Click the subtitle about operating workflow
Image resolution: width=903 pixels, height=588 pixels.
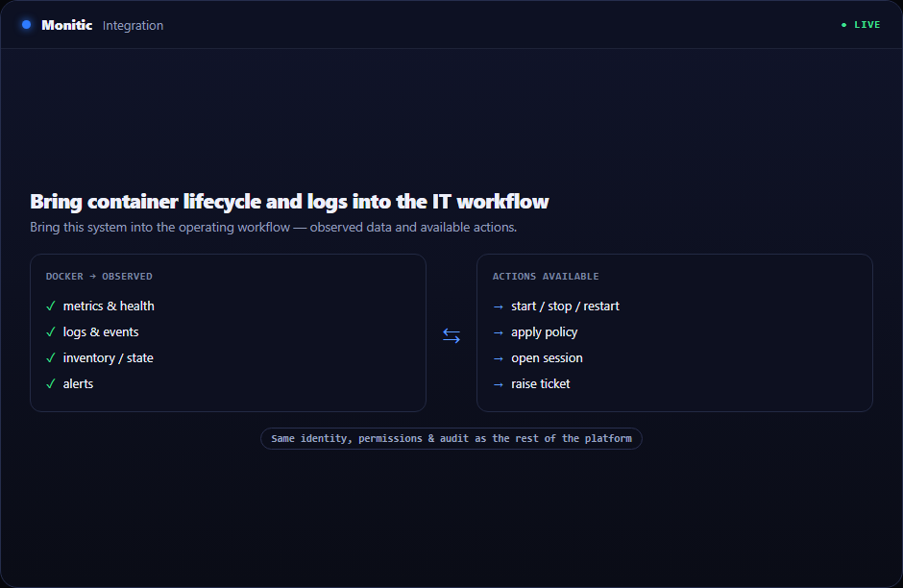click(274, 228)
